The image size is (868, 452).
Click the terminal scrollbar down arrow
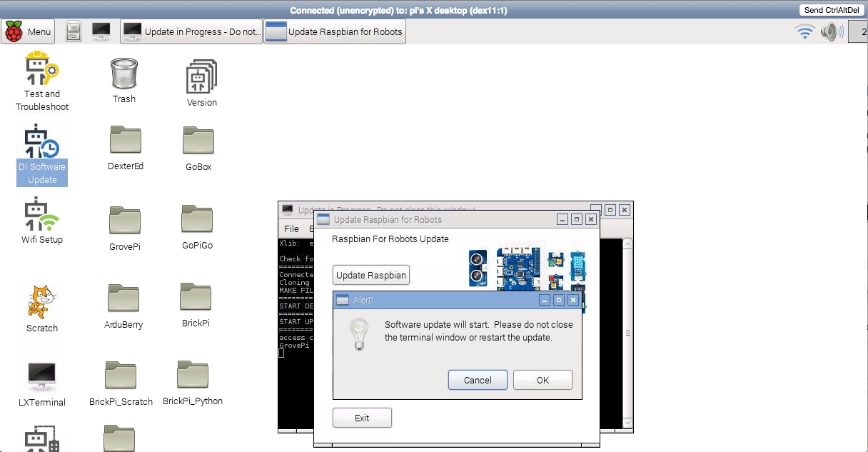tap(627, 423)
